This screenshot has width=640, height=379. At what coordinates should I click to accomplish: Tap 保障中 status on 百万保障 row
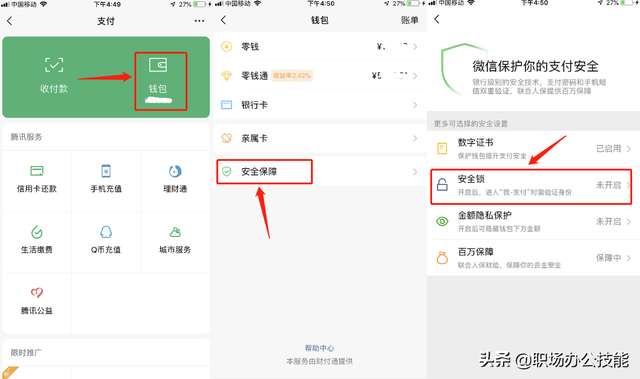click(608, 258)
